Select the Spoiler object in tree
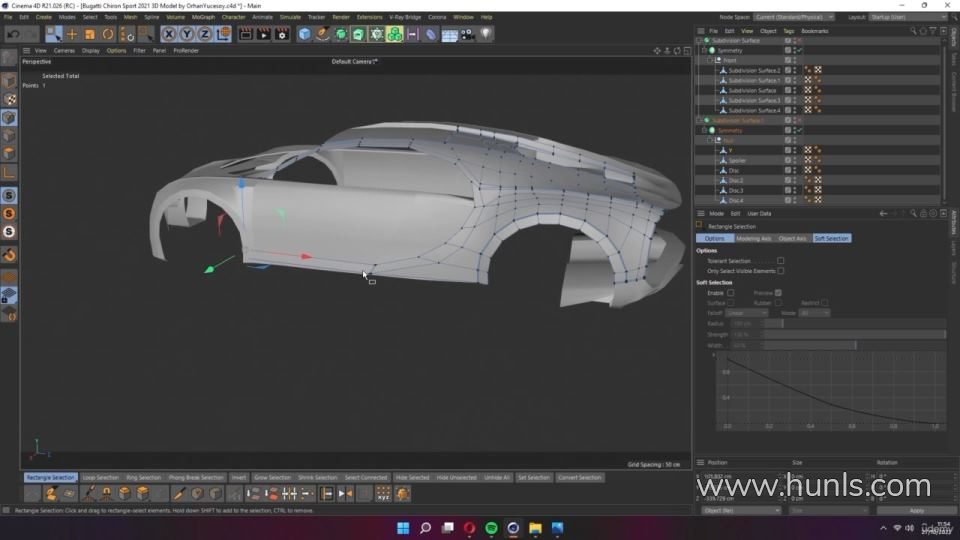The image size is (960, 540). (737, 160)
